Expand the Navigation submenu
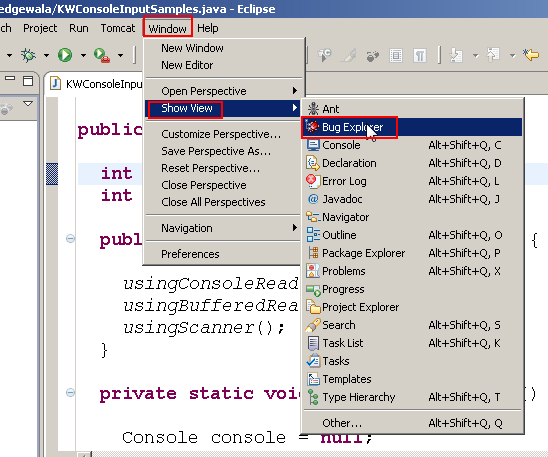 pyautogui.click(x=224, y=228)
